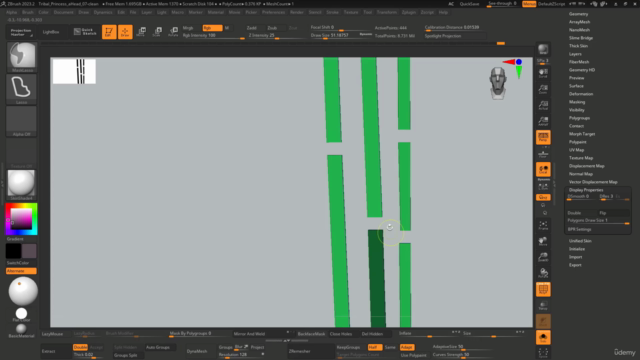Adjust the Rgb Intensity slider
Image resolution: width=640 pixels, height=360 pixels.
[x=213, y=36]
